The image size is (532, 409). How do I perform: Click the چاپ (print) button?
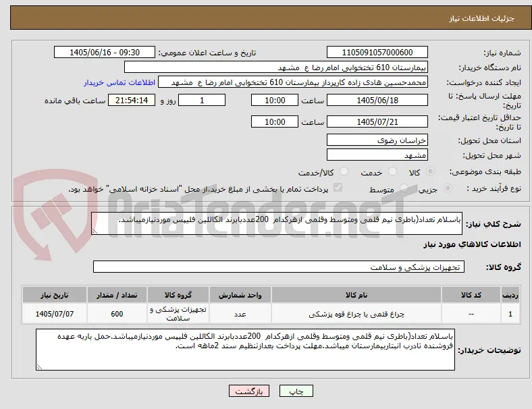[296, 391]
